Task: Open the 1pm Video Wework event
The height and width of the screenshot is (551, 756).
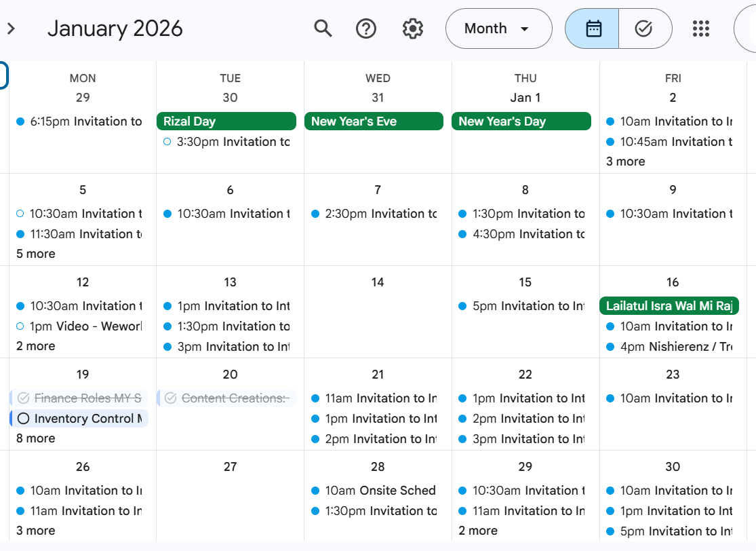Action: pos(85,326)
